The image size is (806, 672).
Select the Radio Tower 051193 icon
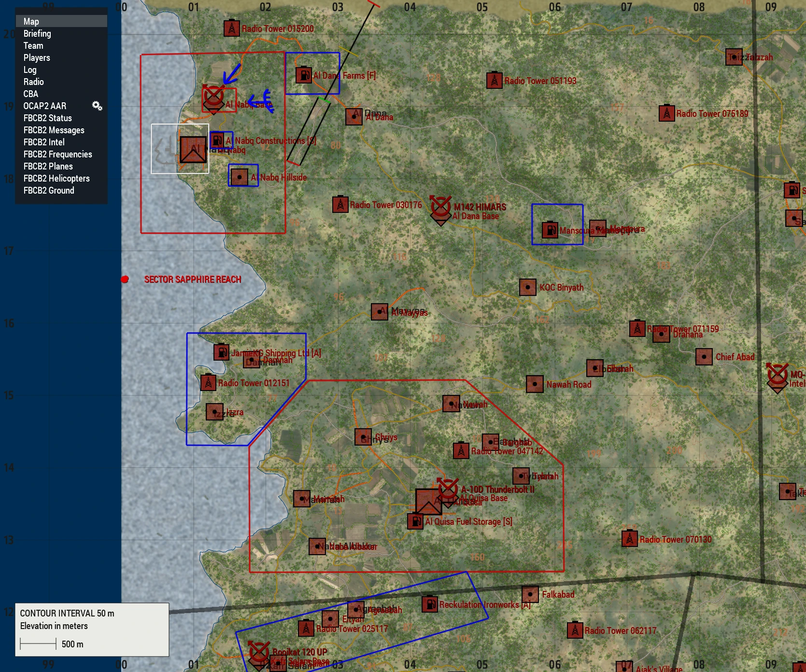[x=495, y=81]
